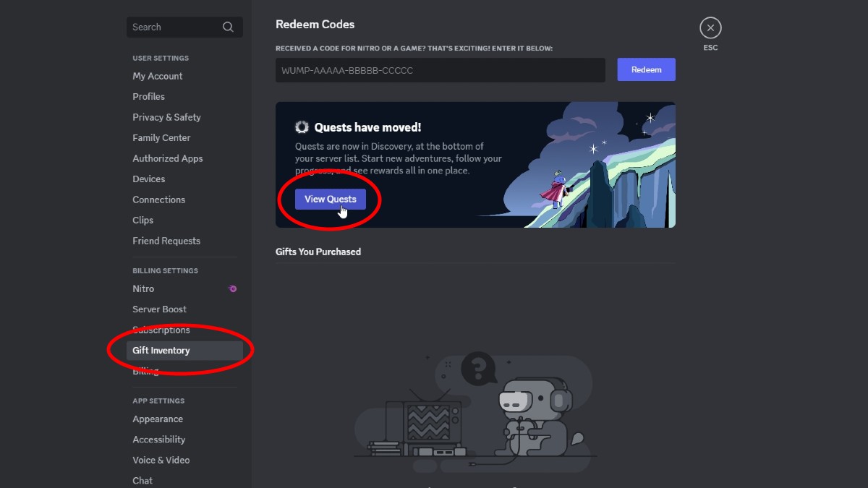
Task: Open Friend Requests settings
Action: point(166,241)
